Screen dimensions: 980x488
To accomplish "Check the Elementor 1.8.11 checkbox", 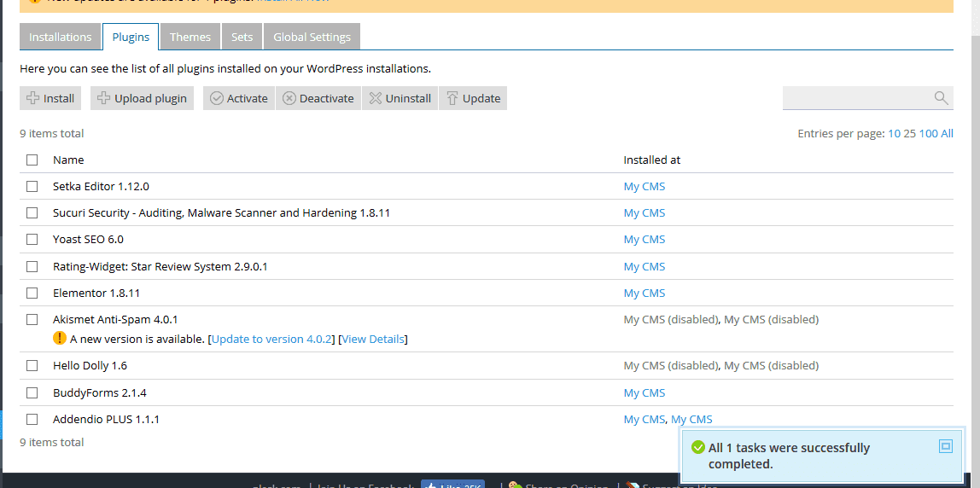I will [x=32, y=293].
